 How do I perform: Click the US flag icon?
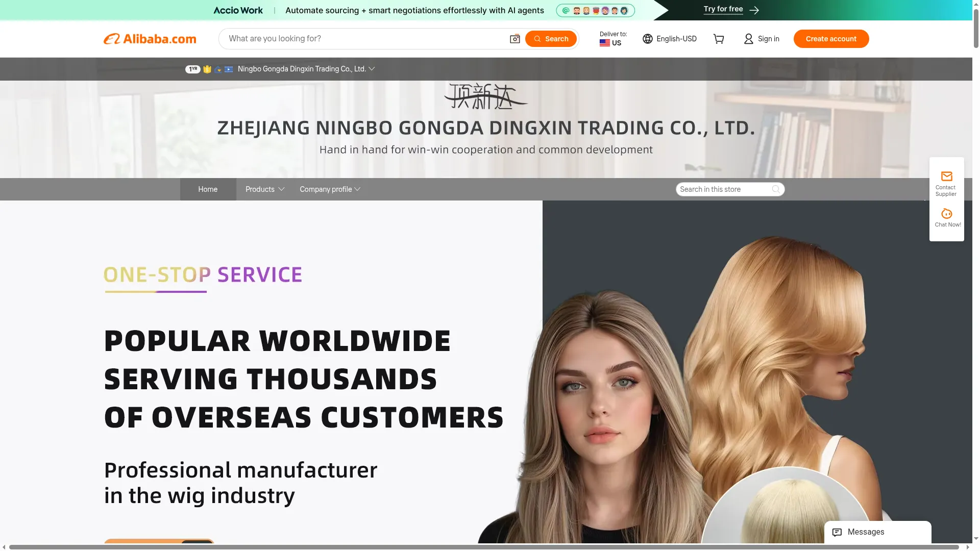tap(605, 43)
